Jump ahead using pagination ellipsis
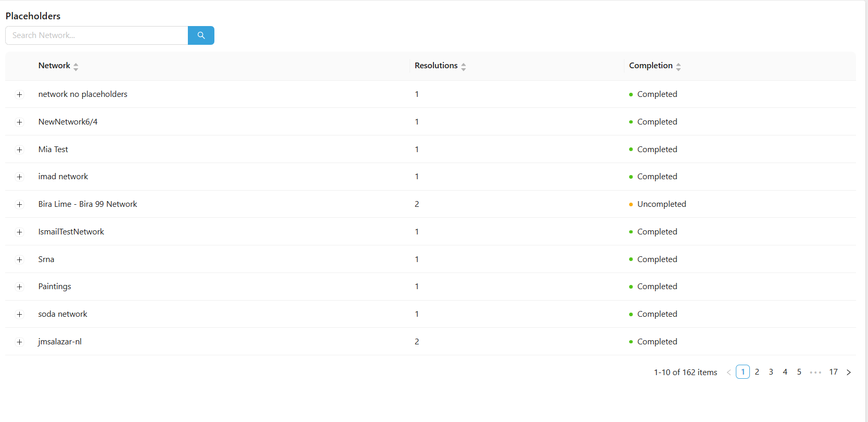Viewport: 868px width, 422px height. coord(815,372)
